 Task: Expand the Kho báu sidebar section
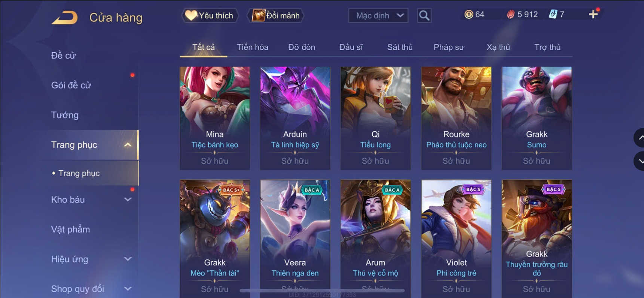click(x=128, y=200)
